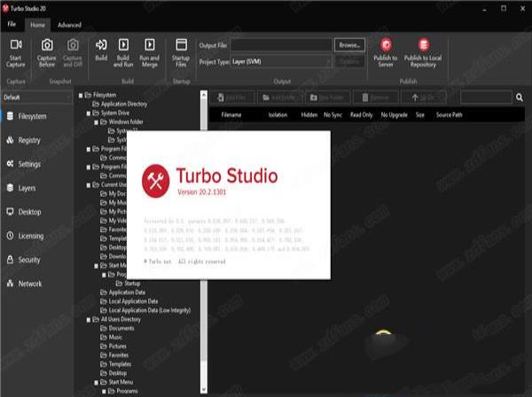
Task: Collapse the bottom Programs node
Action: click(x=104, y=391)
